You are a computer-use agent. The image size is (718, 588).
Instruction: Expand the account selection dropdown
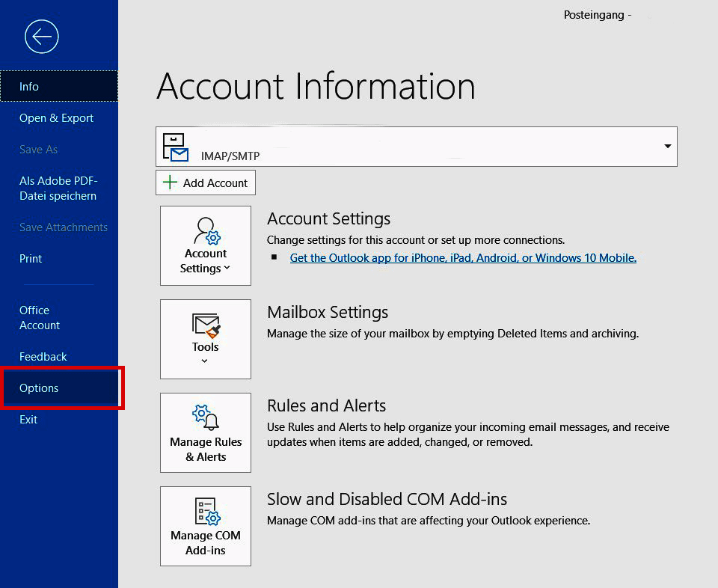(x=667, y=147)
